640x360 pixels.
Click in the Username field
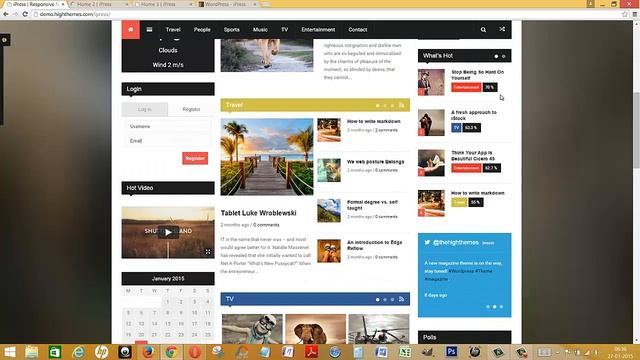pos(168,127)
